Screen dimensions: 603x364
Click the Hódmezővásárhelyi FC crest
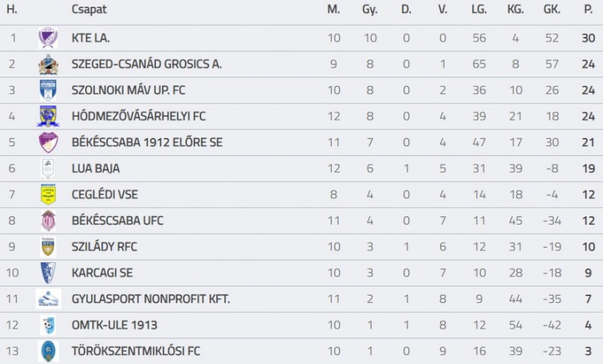point(48,116)
